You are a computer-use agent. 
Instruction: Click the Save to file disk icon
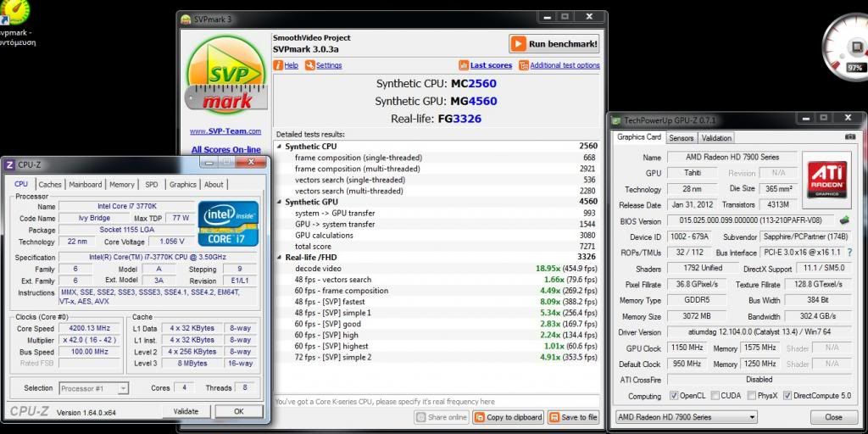point(554,417)
